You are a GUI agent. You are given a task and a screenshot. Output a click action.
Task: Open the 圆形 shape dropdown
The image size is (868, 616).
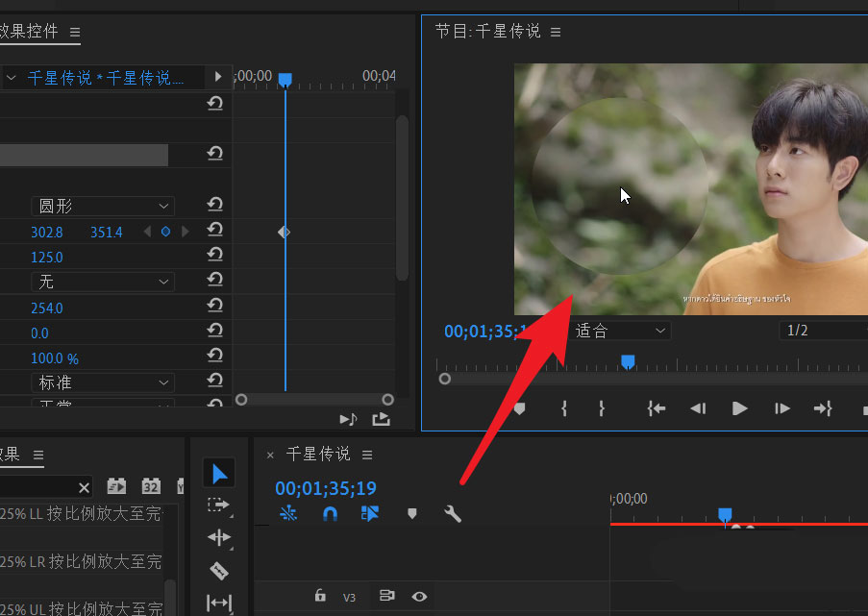102,206
